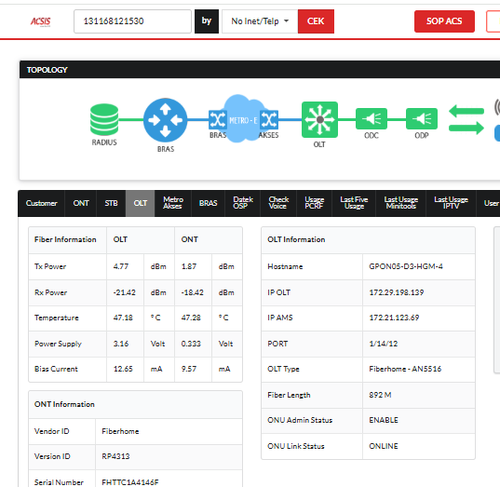Select OLT Temperature value 47.18
Screen dimensions: 500x487
click(x=123, y=318)
